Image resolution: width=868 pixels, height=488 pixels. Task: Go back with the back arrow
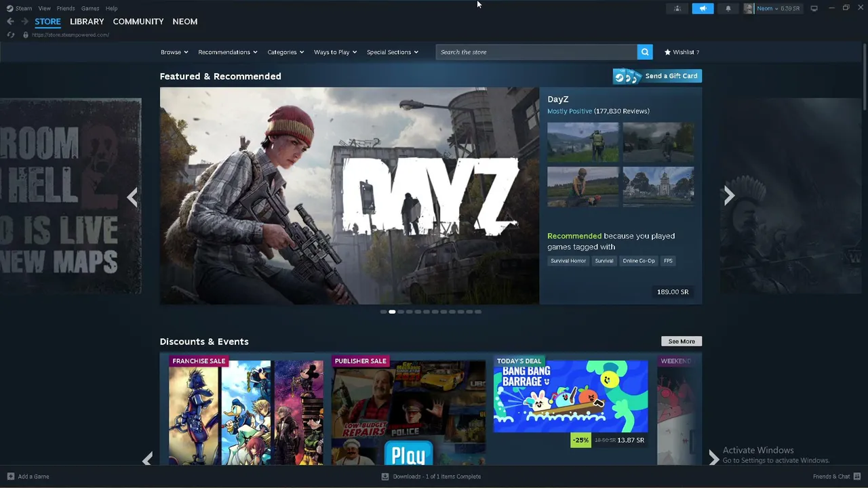coord(10,22)
